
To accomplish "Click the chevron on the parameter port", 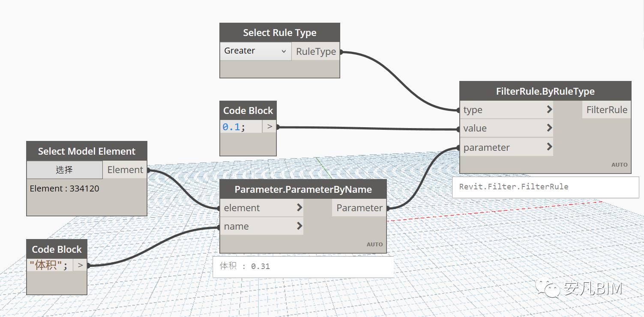I will [549, 147].
